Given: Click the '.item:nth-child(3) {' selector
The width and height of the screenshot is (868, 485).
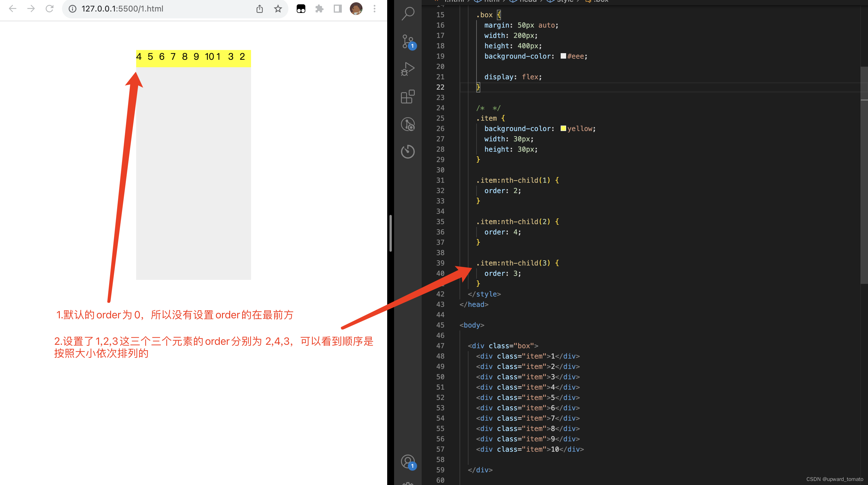Looking at the screenshot, I should (518, 263).
